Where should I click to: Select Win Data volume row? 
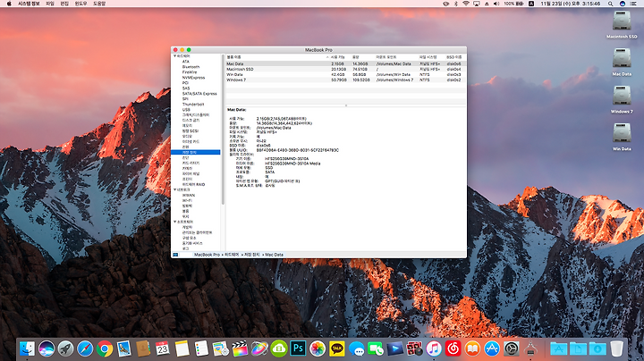tap(346, 75)
